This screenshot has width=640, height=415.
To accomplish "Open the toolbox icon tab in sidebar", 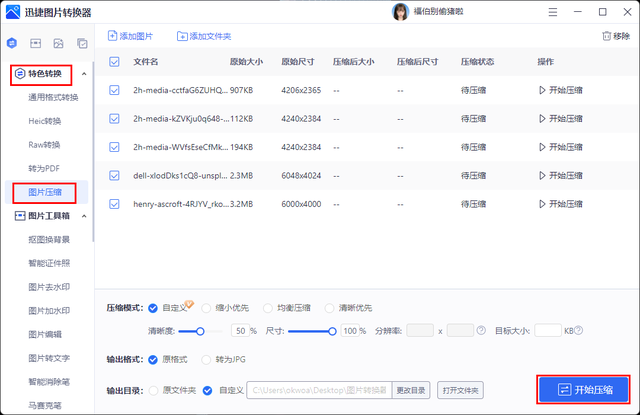I will pyautogui.click(x=36, y=43).
